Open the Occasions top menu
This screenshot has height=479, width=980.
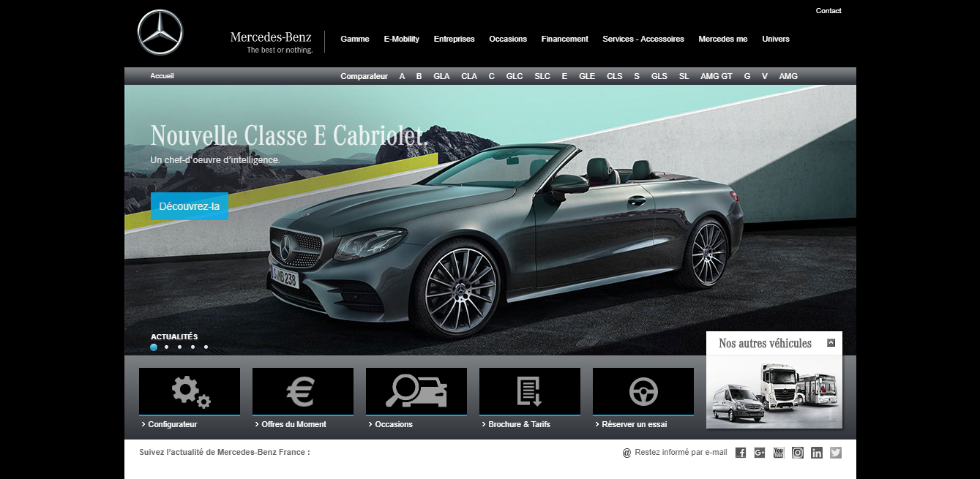(508, 39)
